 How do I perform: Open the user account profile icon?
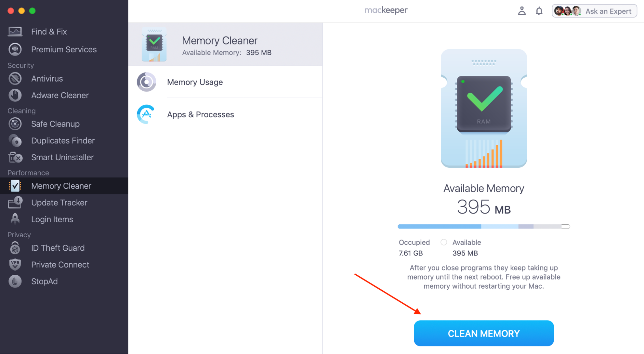coord(522,11)
